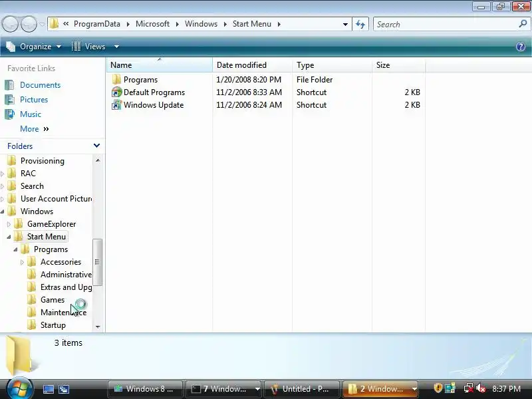Click the large folder icon in details pane
Screen dimensions: 532x399
point(21,356)
